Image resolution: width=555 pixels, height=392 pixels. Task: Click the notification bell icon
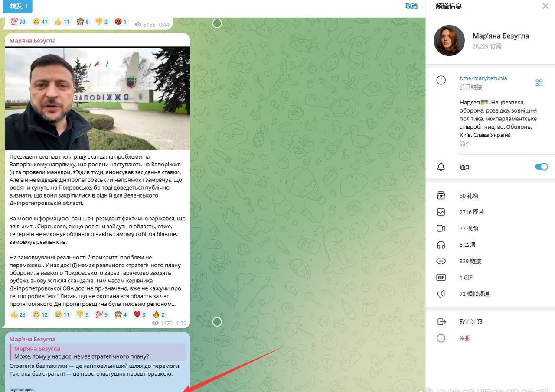pos(441,167)
